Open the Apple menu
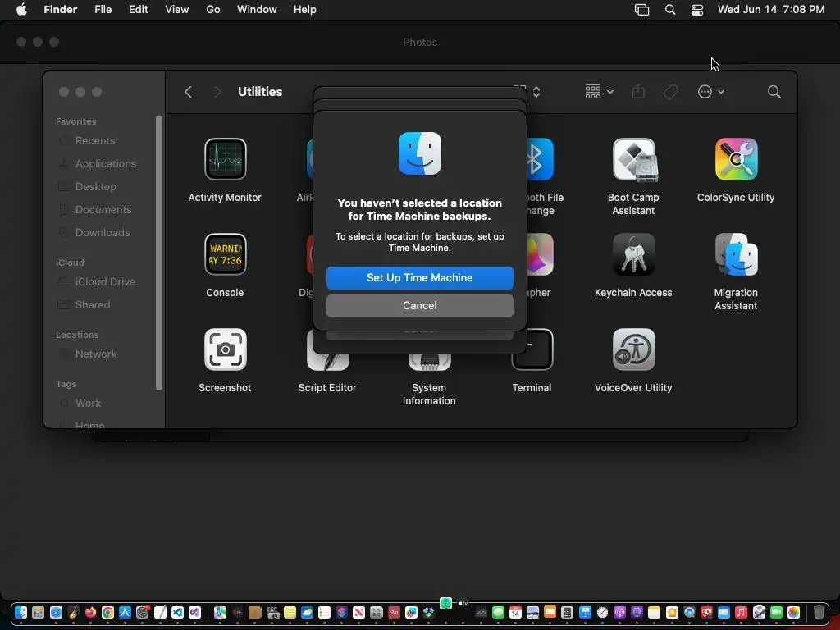840x630 pixels. pos(21,10)
